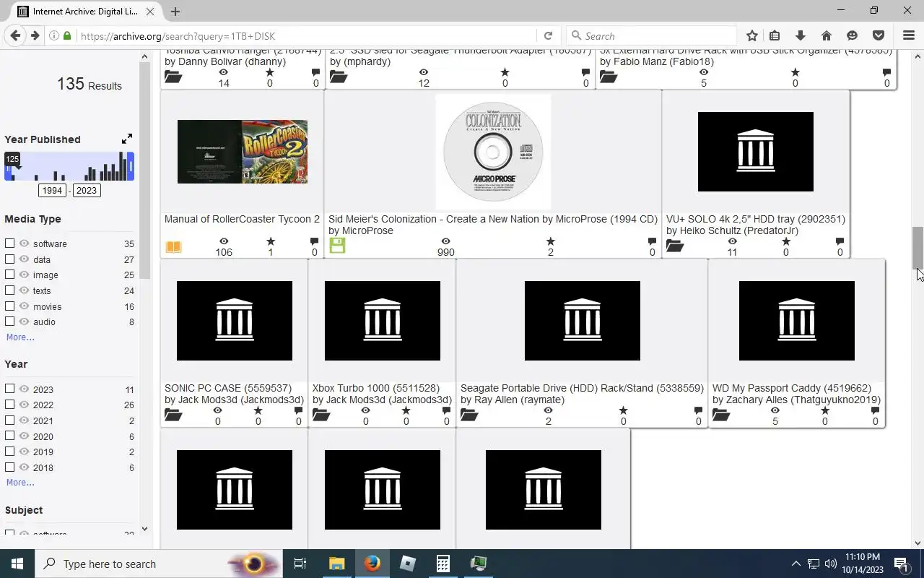Image resolution: width=924 pixels, height=578 pixels.
Task: Open the Windows Start menu
Action: (x=17, y=564)
